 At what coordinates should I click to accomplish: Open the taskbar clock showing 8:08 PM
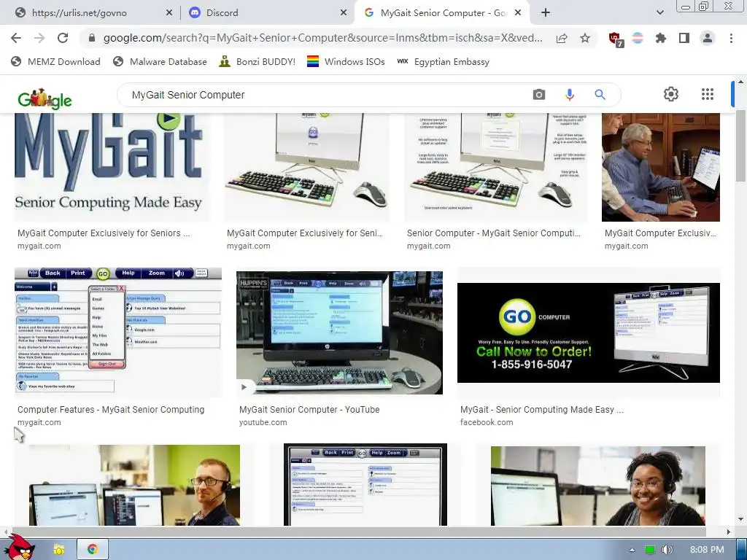[x=707, y=550]
